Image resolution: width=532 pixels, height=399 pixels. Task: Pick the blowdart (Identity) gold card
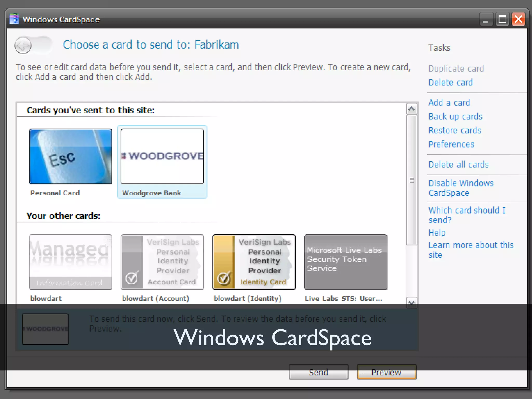point(254,262)
